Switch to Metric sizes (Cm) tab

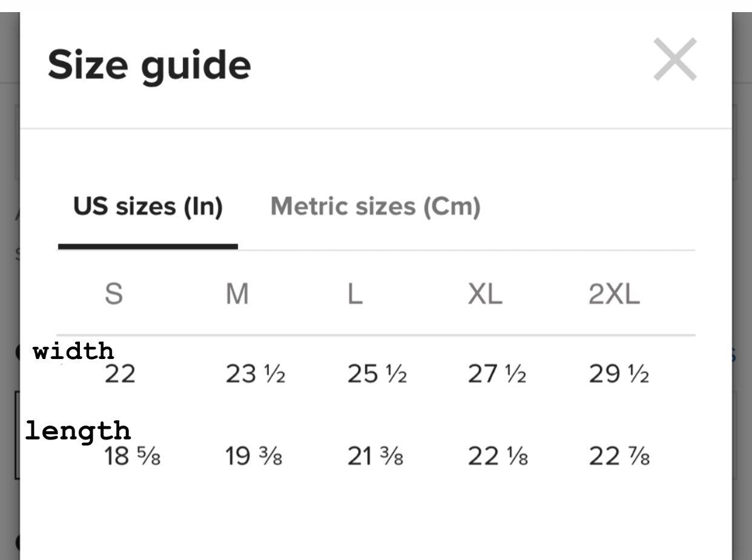pyautogui.click(x=375, y=206)
